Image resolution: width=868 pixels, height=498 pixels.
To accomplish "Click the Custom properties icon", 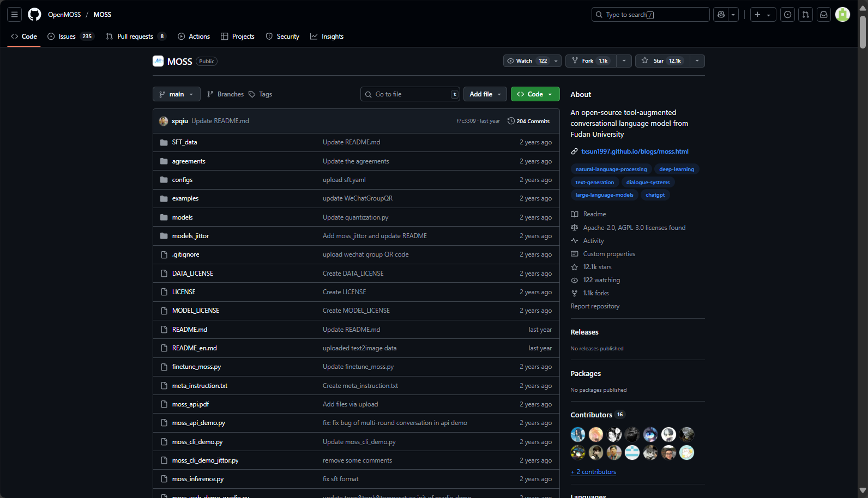I will point(574,254).
